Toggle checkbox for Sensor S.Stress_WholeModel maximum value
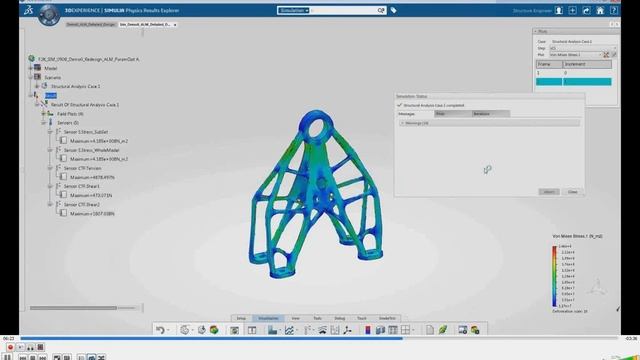Screen dimensions: 640x360 63,159
